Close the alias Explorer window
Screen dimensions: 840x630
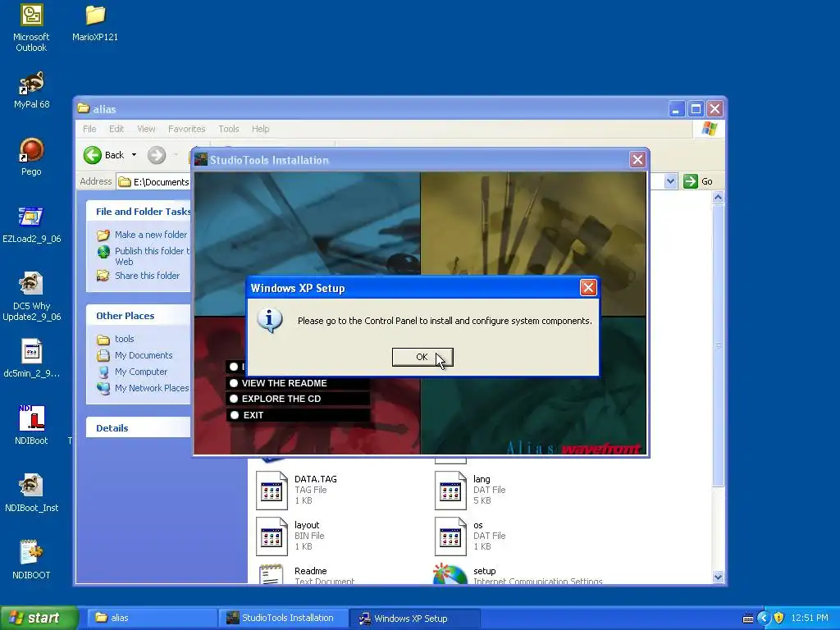(714, 109)
